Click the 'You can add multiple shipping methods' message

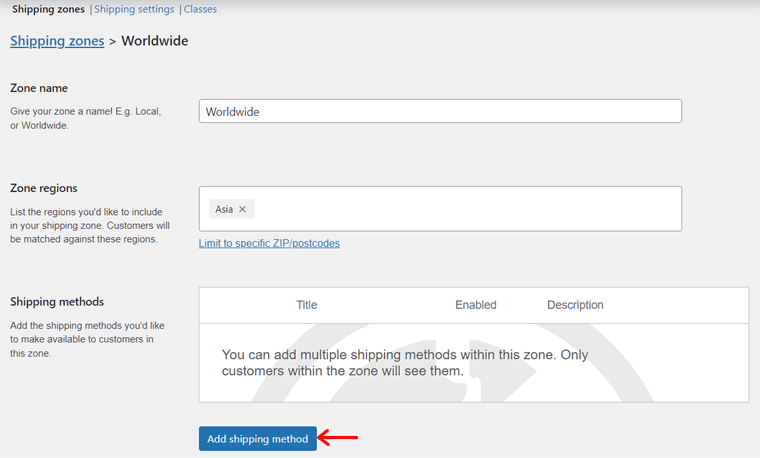(405, 363)
